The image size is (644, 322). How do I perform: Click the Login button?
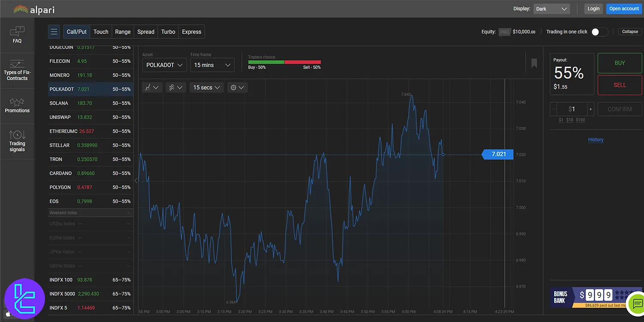click(593, 9)
